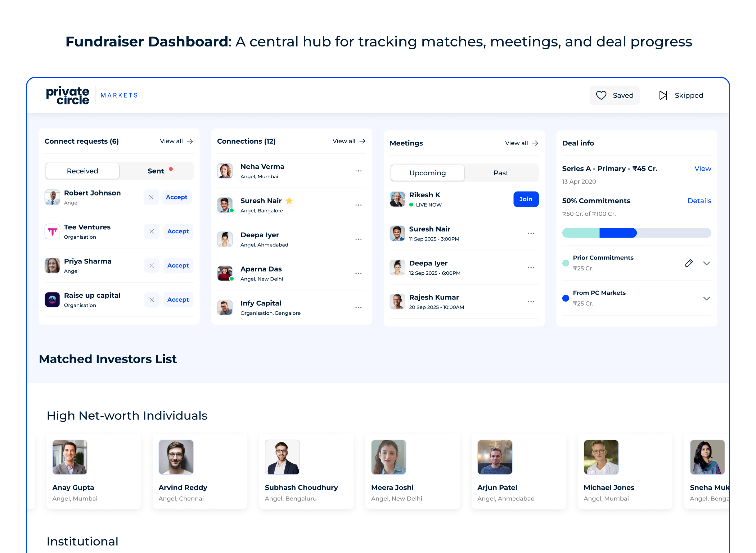
Task: View all meetings
Action: pyautogui.click(x=522, y=143)
